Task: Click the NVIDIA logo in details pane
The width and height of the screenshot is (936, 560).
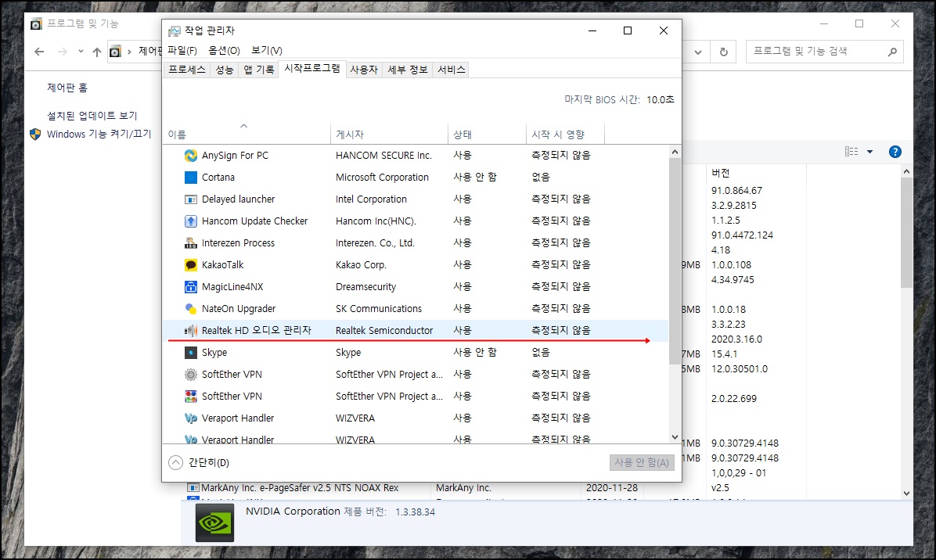Action: 215,523
